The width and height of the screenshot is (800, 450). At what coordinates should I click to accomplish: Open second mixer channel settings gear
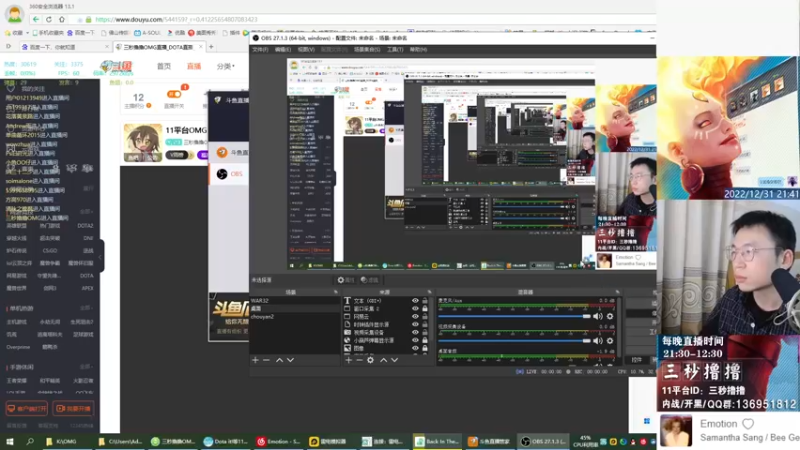click(x=610, y=341)
